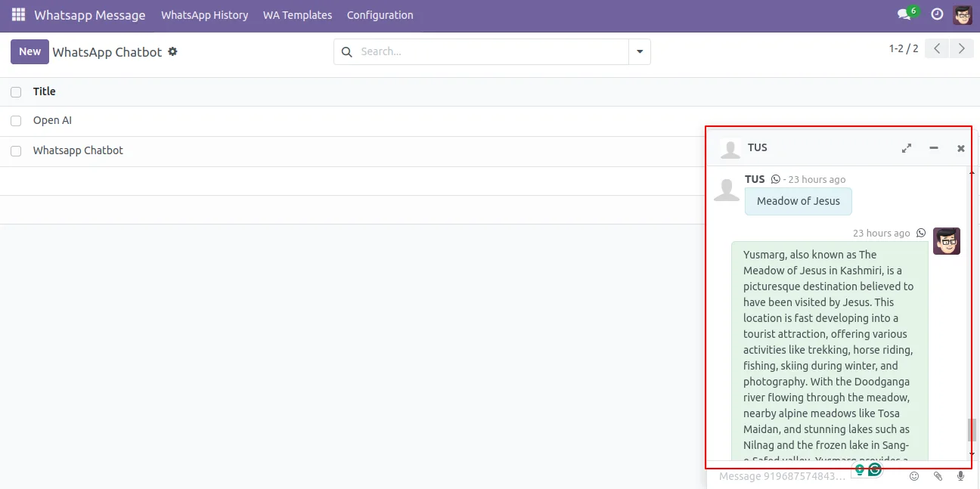Click WhatsApp icon next to TUS timestamp
Image resolution: width=980 pixels, height=489 pixels.
pos(775,179)
